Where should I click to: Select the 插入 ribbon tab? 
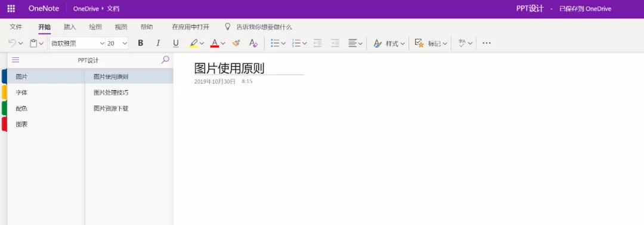click(70, 27)
